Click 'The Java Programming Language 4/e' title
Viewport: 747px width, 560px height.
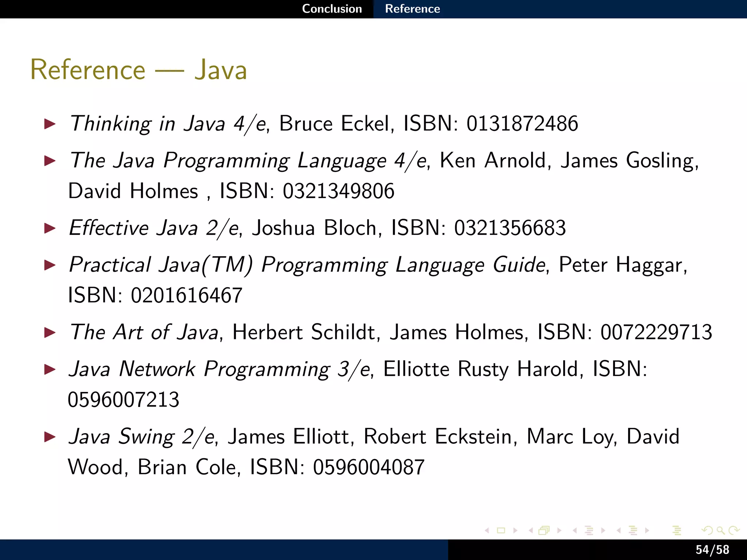pyautogui.click(x=248, y=161)
